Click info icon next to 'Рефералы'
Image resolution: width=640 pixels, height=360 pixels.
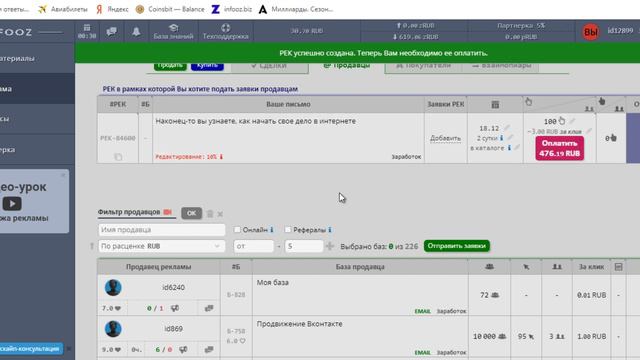point(330,230)
